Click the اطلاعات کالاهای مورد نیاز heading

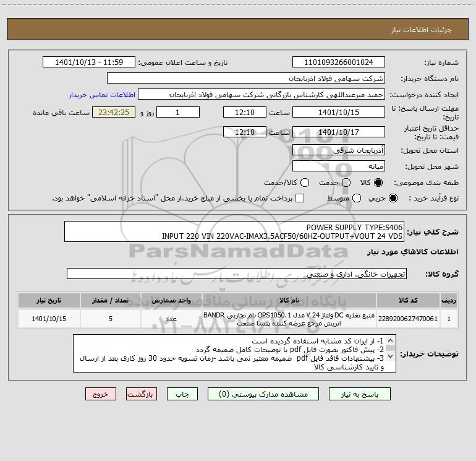tap(412, 252)
